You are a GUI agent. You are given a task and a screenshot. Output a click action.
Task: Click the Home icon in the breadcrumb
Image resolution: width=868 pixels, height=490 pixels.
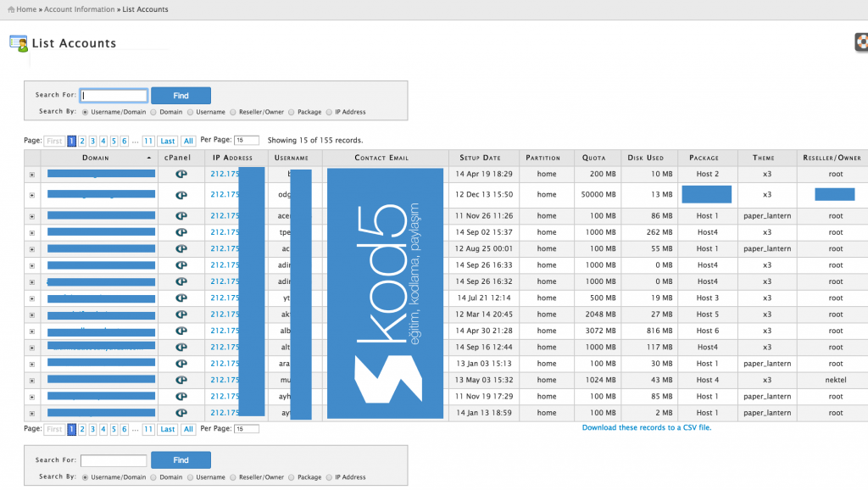point(11,9)
